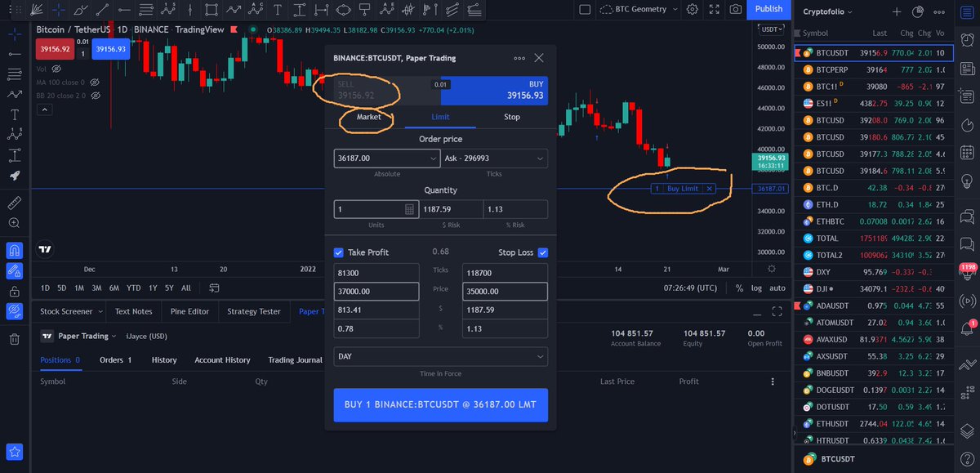Switch order type to Market tab
The image size is (980, 473).
[x=368, y=117]
